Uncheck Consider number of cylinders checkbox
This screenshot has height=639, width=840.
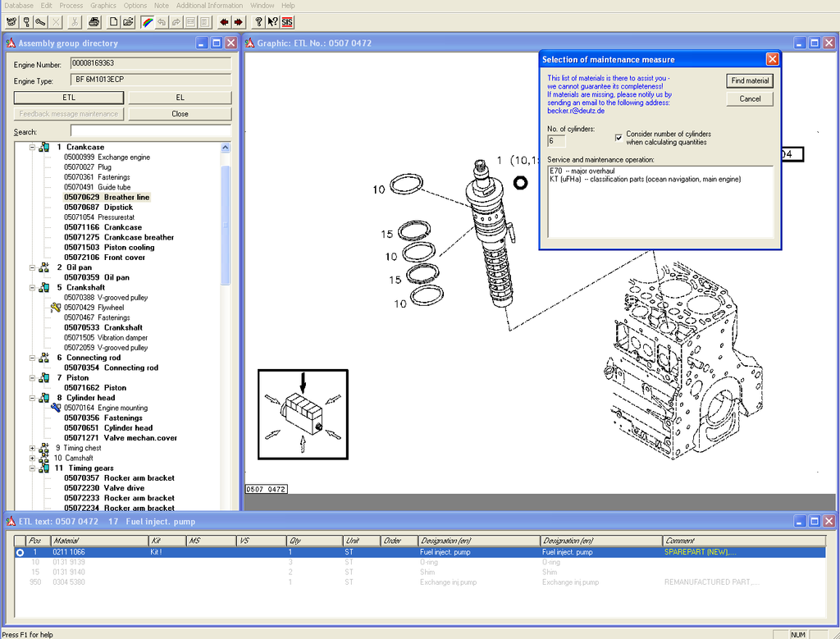pyautogui.click(x=619, y=138)
